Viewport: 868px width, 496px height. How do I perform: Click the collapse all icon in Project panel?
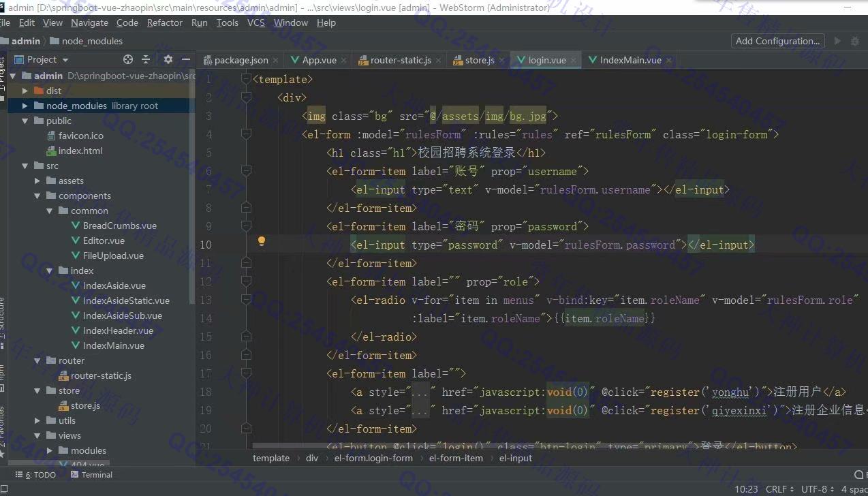(x=146, y=59)
